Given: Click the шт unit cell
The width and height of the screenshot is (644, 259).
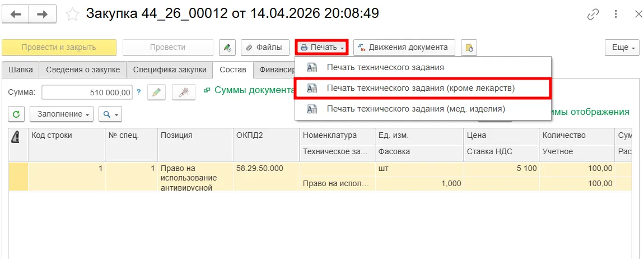Looking at the screenshot, I should click(419, 169).
